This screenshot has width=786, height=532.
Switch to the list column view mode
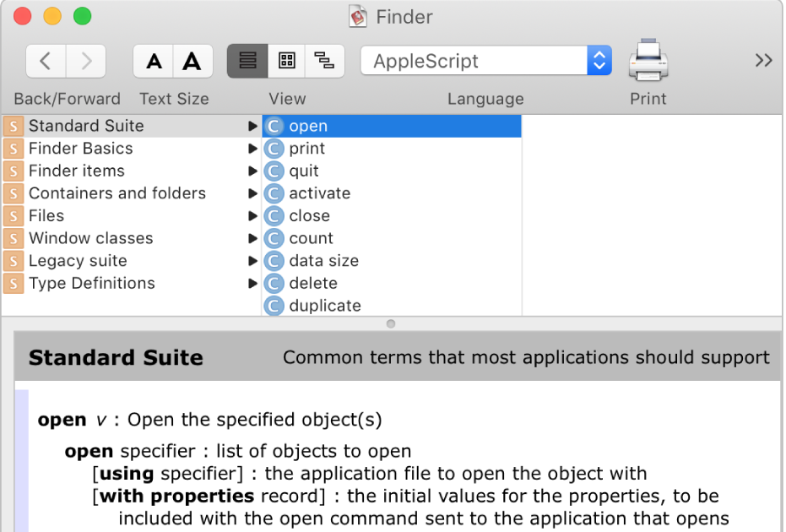coord(247,61)
